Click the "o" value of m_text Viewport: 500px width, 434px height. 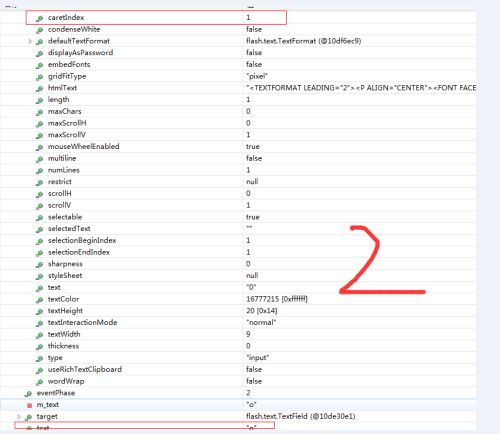pos(251,405)
